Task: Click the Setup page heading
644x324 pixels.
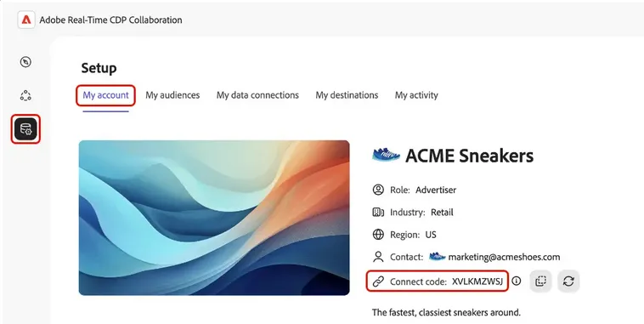Action: pos(99,68)
